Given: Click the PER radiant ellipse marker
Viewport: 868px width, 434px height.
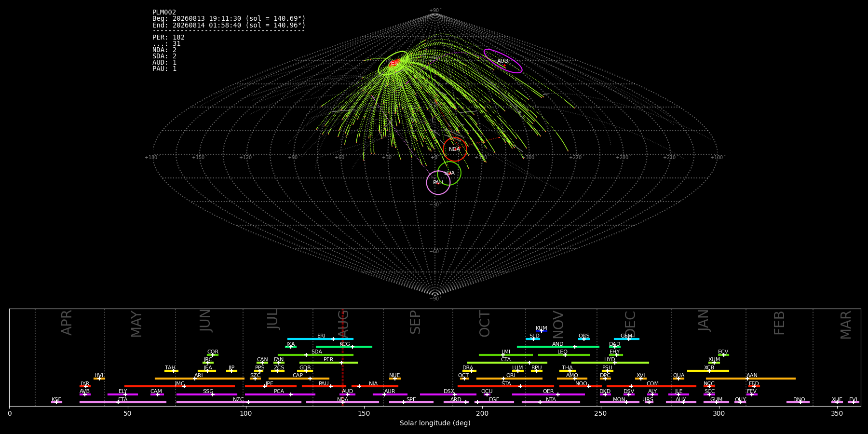Looking at the screenshot, I should pyautogui.click(x=393, y=63).
